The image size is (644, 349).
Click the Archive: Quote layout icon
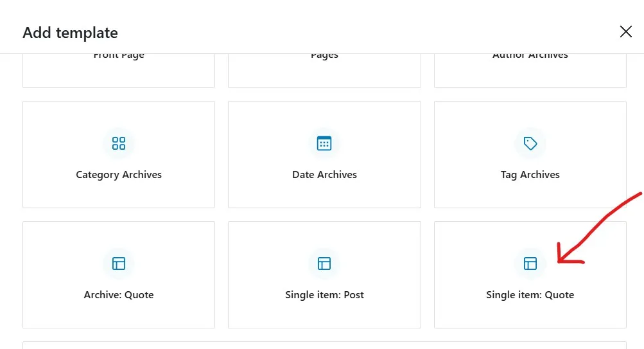[119, 264]
